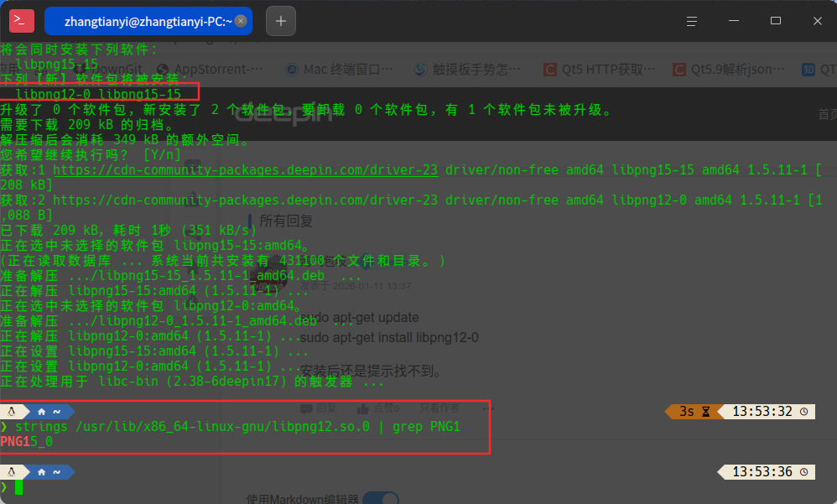Click the '您希望继续执行吗？ [Y/n]' line
The width and height of the screenshot is (837, 504).
tap(91, 155)
